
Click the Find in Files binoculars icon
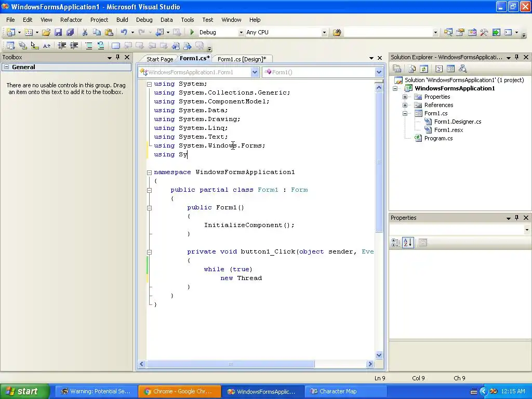point(337,32)
